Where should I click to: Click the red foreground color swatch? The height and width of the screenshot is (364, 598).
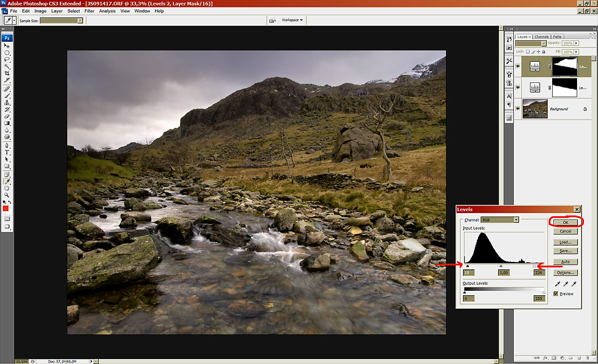click(x=6, y=209)
